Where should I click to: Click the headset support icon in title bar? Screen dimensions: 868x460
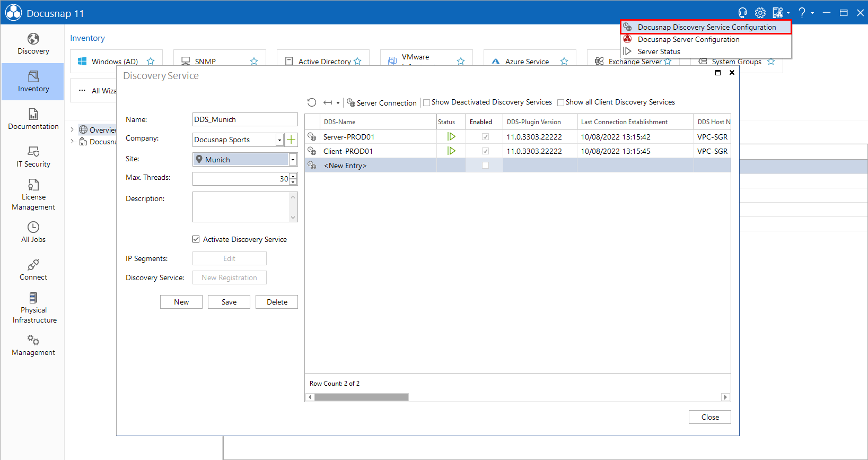(742, 13)
